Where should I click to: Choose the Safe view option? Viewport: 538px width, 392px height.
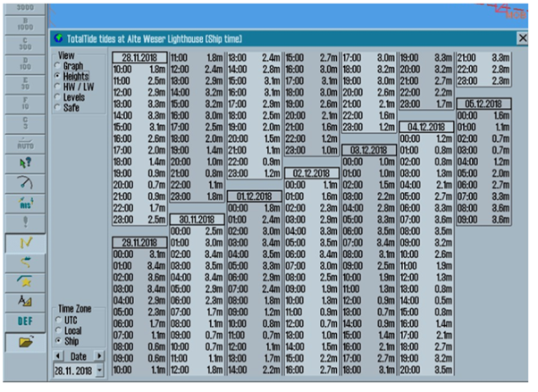[58, 108]
